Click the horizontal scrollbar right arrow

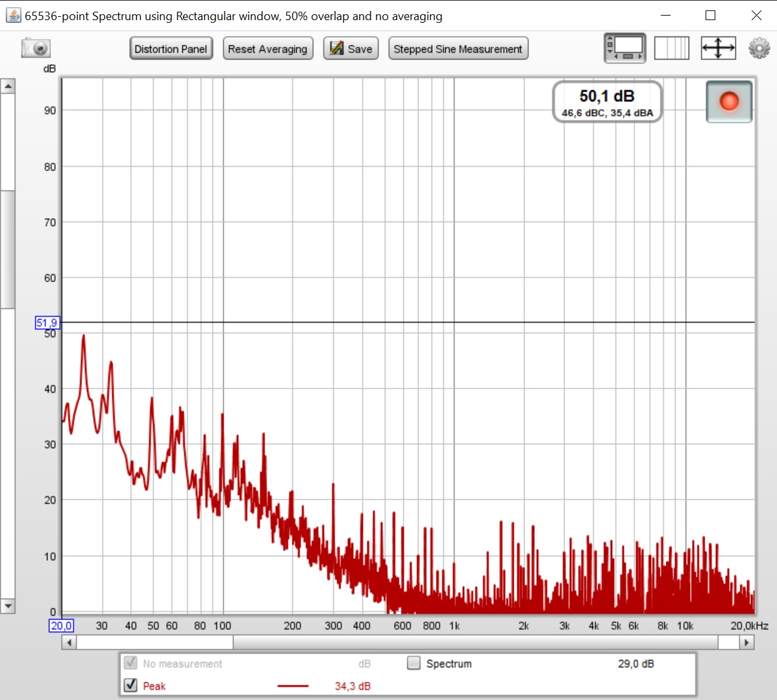[746, 642]
